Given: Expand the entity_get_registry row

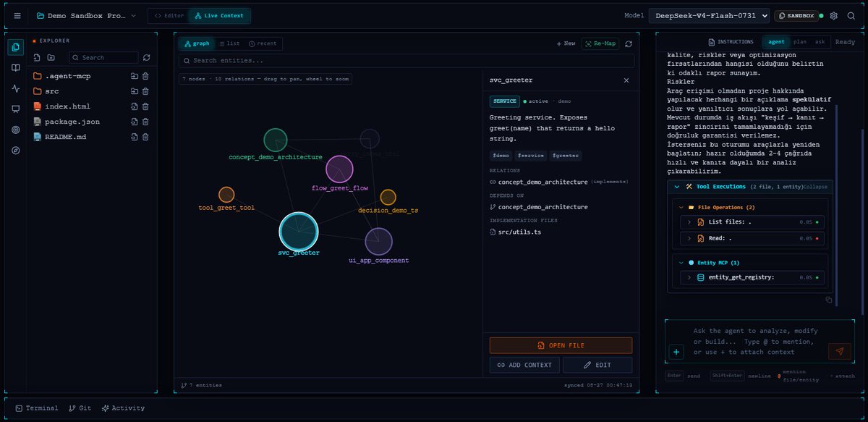Looking at the screenshot, I should coord(752,277).
